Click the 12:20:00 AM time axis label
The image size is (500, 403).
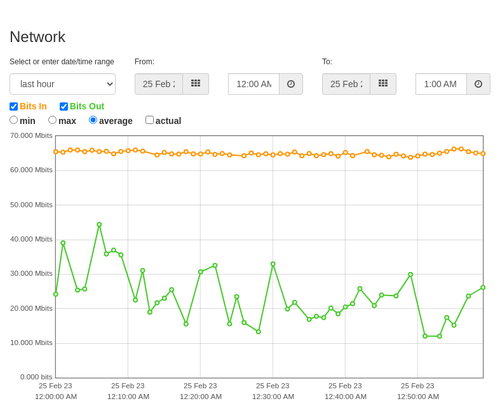(201, 391)
